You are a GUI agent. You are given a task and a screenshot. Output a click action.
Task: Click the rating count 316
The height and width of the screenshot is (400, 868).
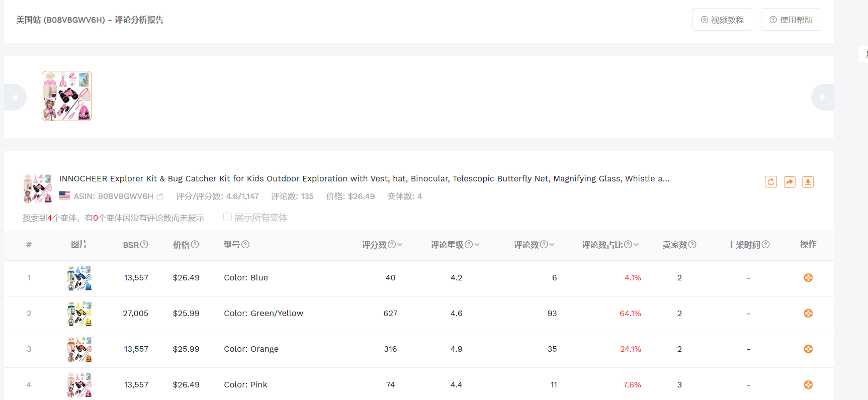(390, 349)
